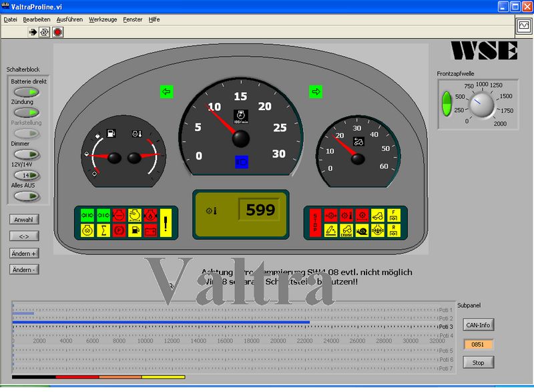Click the Ändern - button

[24, 270]
